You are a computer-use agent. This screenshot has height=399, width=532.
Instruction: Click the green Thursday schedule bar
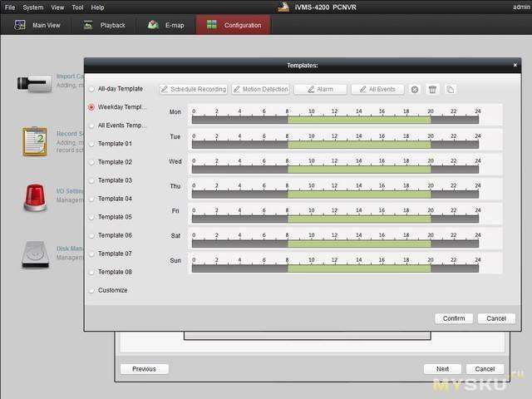(x=359, y=194)
